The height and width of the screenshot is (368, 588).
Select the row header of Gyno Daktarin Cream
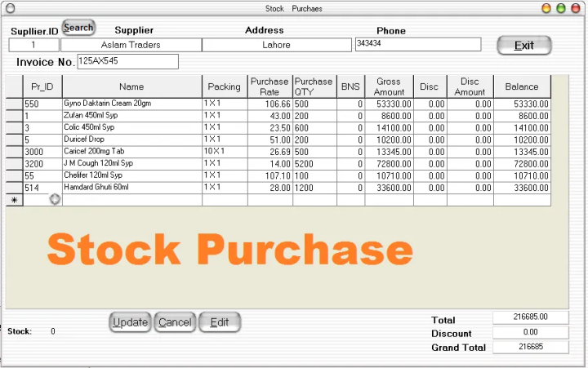pos(14,104)
